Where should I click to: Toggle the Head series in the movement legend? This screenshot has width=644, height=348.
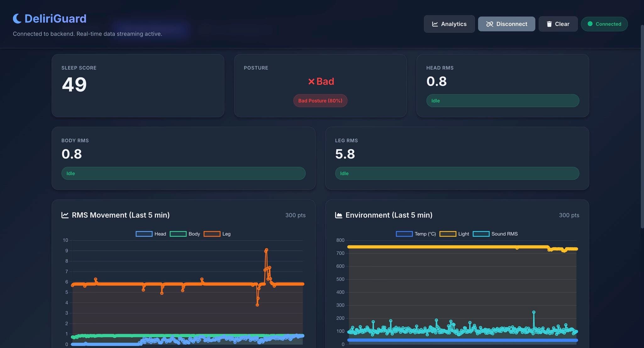point(153,234)
